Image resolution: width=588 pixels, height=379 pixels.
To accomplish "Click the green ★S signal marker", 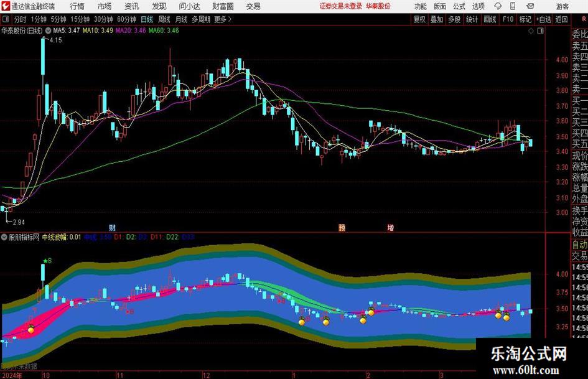I will click(x=47, y=260).
